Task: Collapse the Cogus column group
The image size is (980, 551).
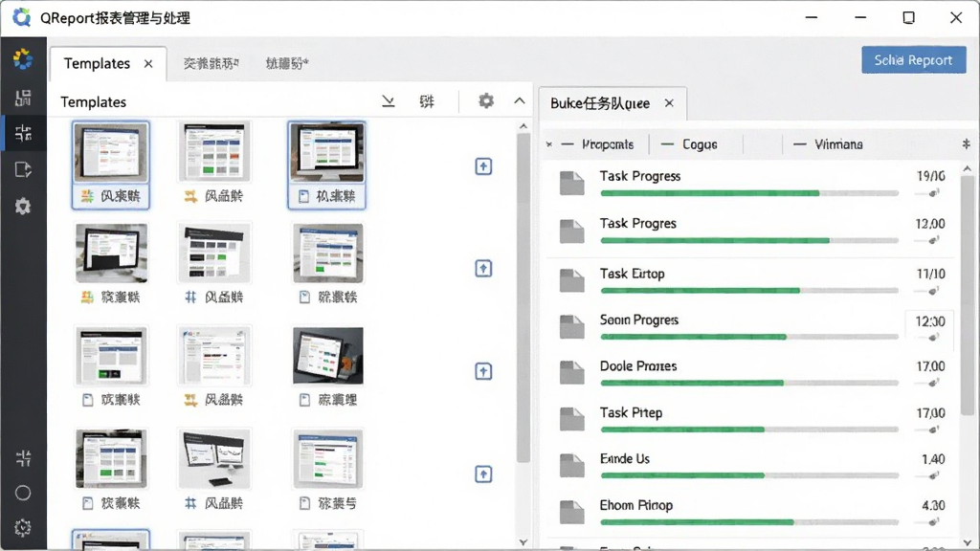Action: pos(667,144)
